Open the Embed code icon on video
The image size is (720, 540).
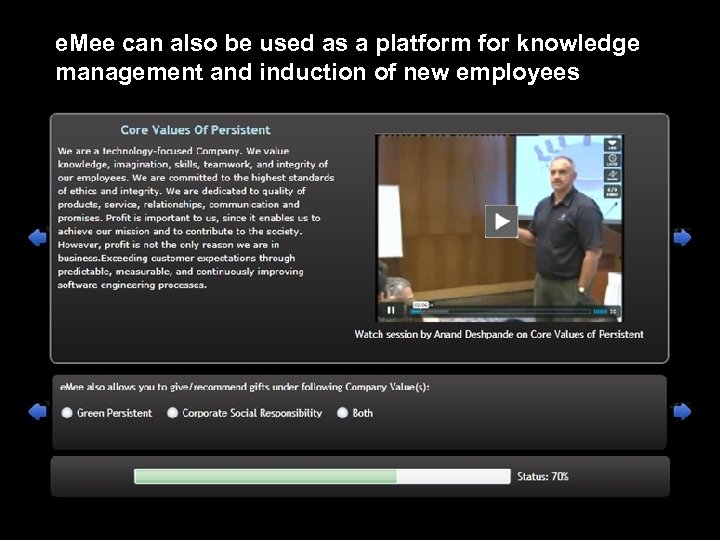(613, 191)
